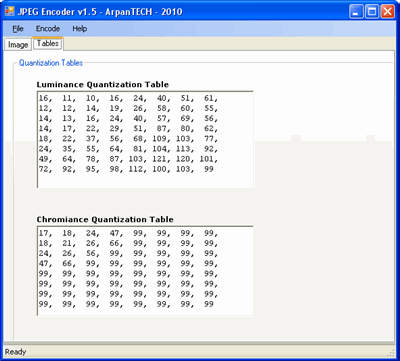The width and height of the screenshot is (400, 361).
Task: Click the Ready status bar text
Action: coord(15,352)
